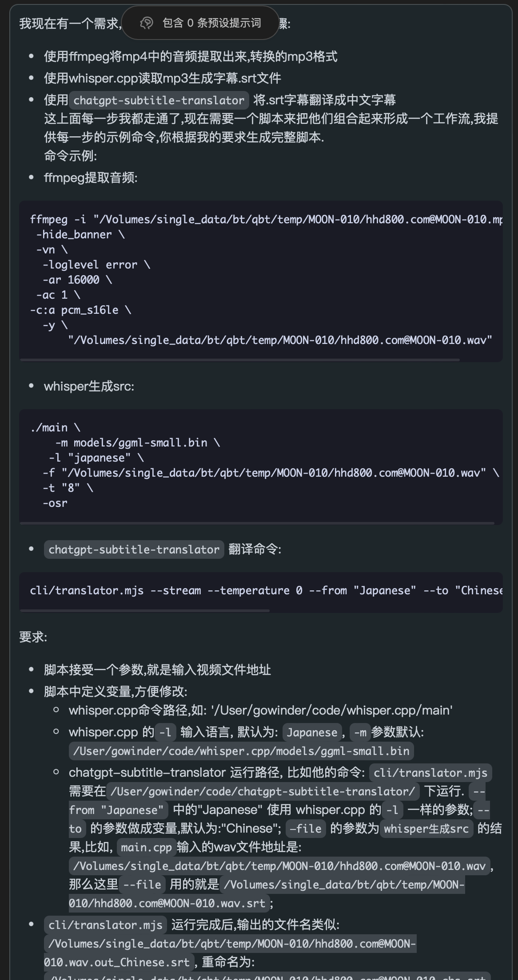This screenshot has height=980, width=518.
Task: Select the "Japanese" inline code chip
Action: pyautogui.click(x=311, y=732)
